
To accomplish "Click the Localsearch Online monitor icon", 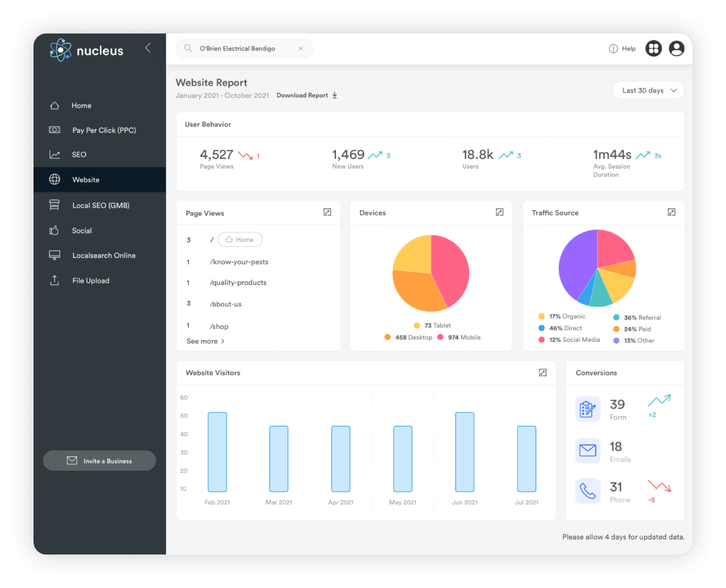I will (55, 255).
